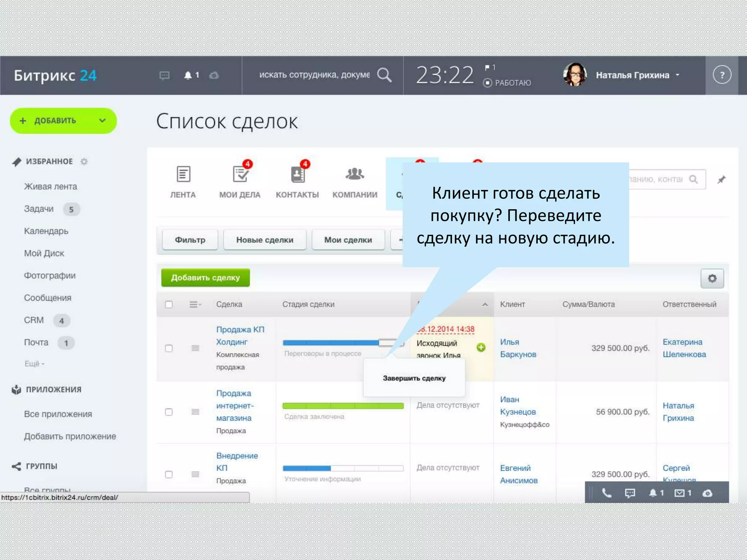Click the ИЗБРАННОЕ pin icon
This screenshot has width=747, height=560.
click(16, 162)
